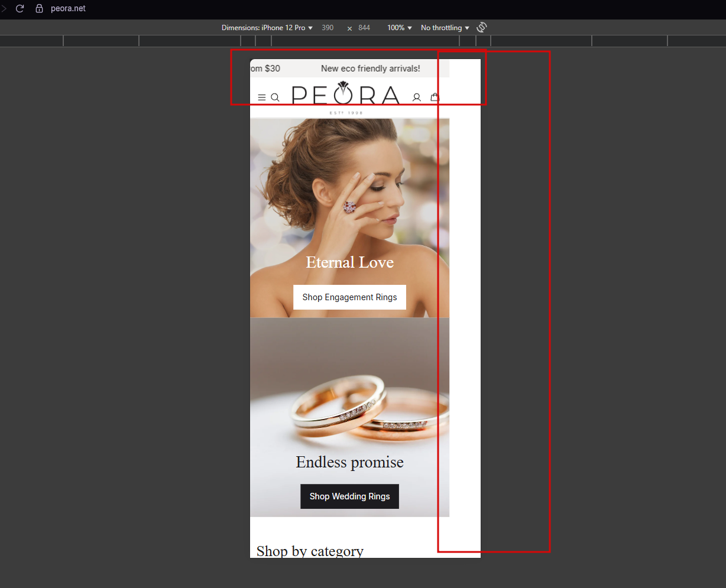Click the Shop by category heading
726x588 pixels.
pyautogui.click(x=310, y=551)
